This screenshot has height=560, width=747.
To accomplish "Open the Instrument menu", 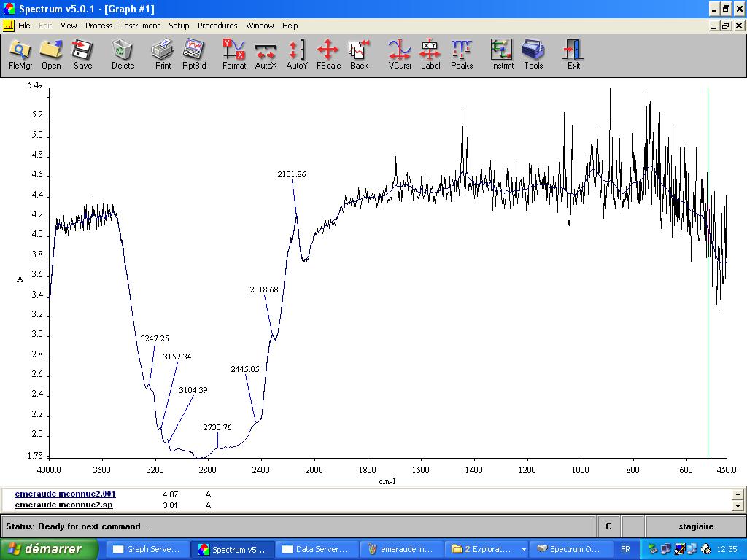I will 140,26.
